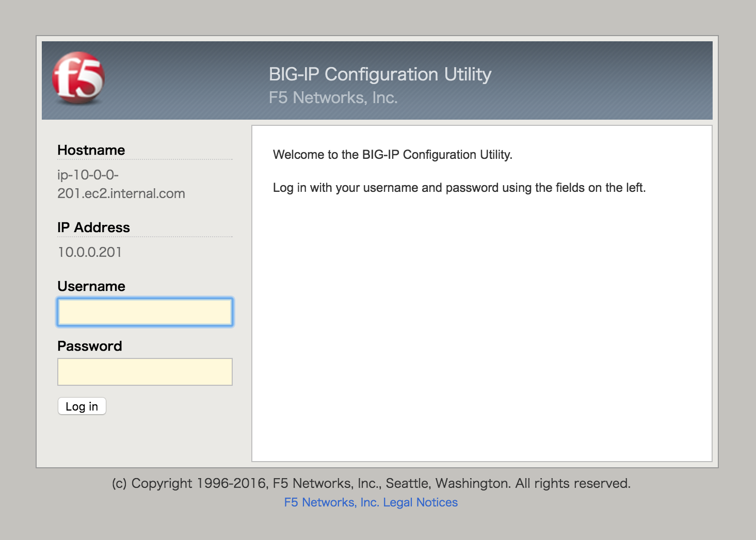Select the Hostname label
This screenshot has width=756, height=540.
click(x=91, y=150)
